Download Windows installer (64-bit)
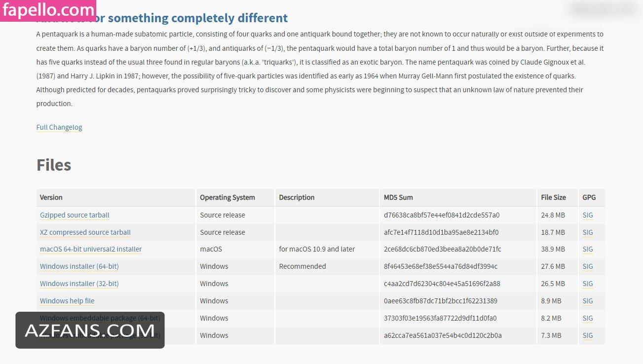Image resolution: width=643 pixels, height=364 pixels. tap(79, 266)
